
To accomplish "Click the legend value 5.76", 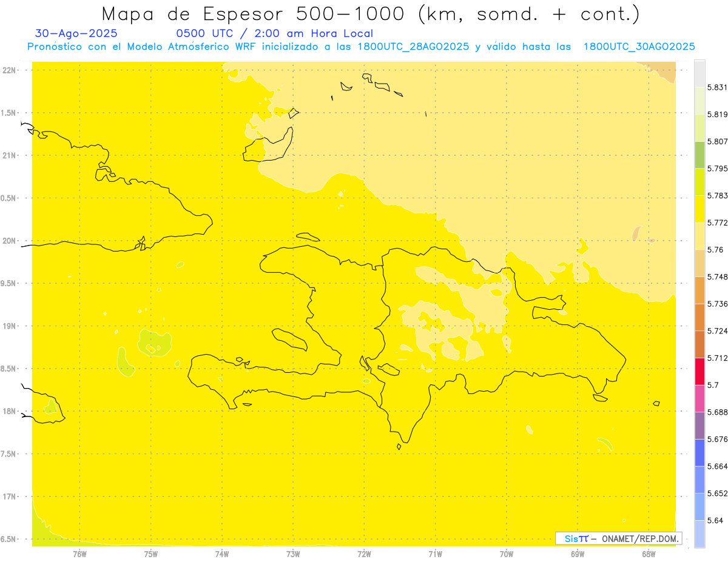I will tap(715, 250).
